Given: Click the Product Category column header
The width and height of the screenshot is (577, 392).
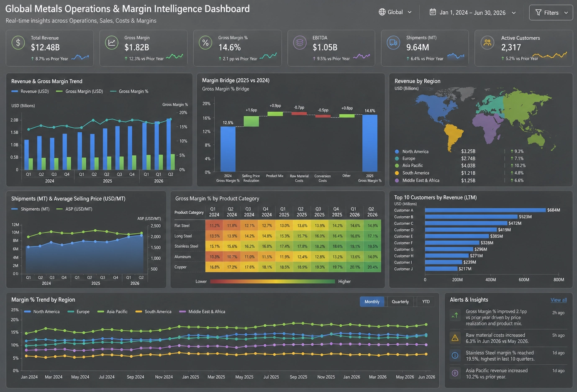Looking at the screenshot, I should point(189,213).
